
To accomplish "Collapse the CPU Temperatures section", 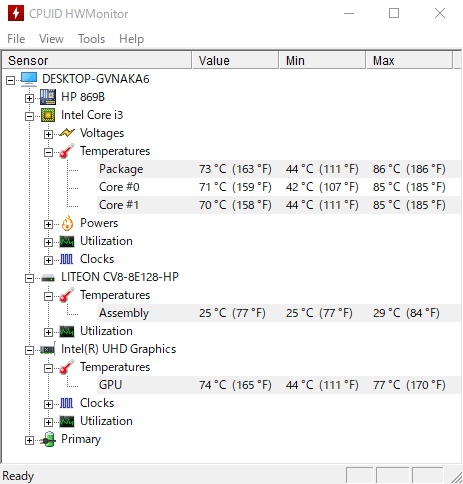I will pyautogui.click(x=48, y=152).
